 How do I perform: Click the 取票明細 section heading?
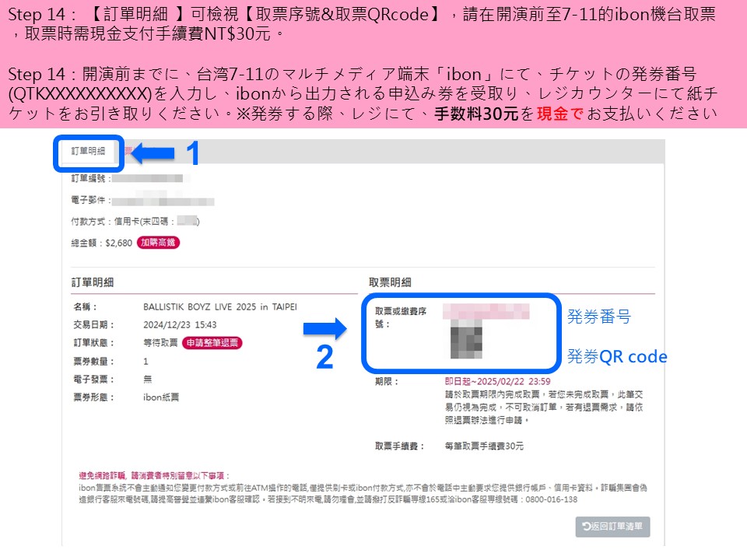tap(390, 282)
